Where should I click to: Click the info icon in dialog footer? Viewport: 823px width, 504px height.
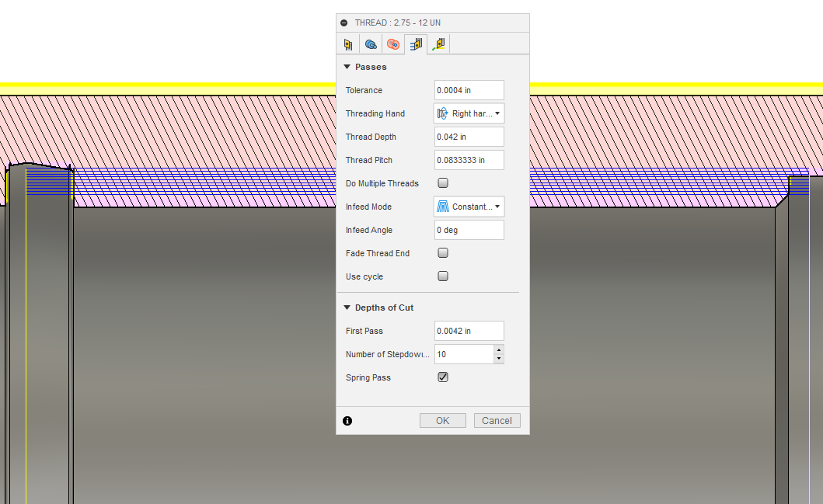point(347,421)
